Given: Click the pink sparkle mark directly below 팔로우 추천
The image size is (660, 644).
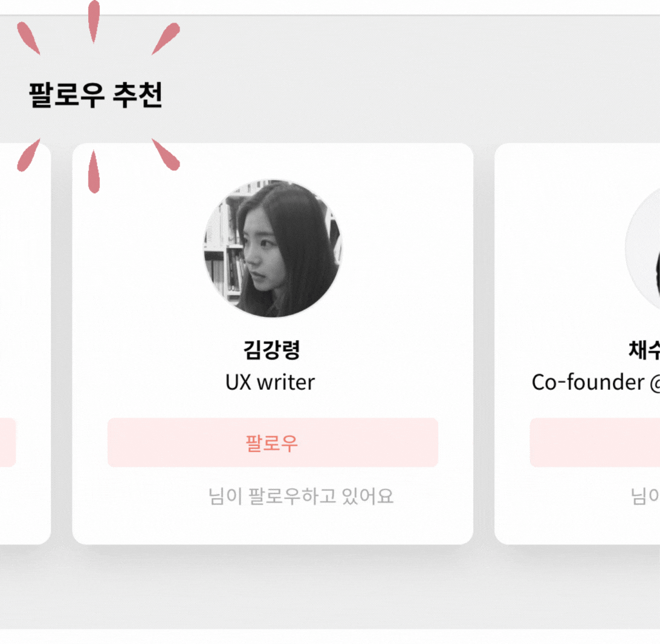Looking at the screenshot, I should pos(94,172).
